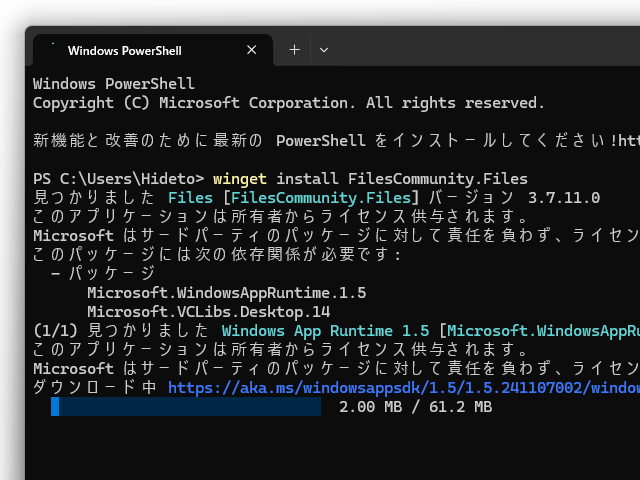Click the cyan Windows App Runtime 1.5 text
This screenshot has height=480, width=640.
click(x=325, y=331)
